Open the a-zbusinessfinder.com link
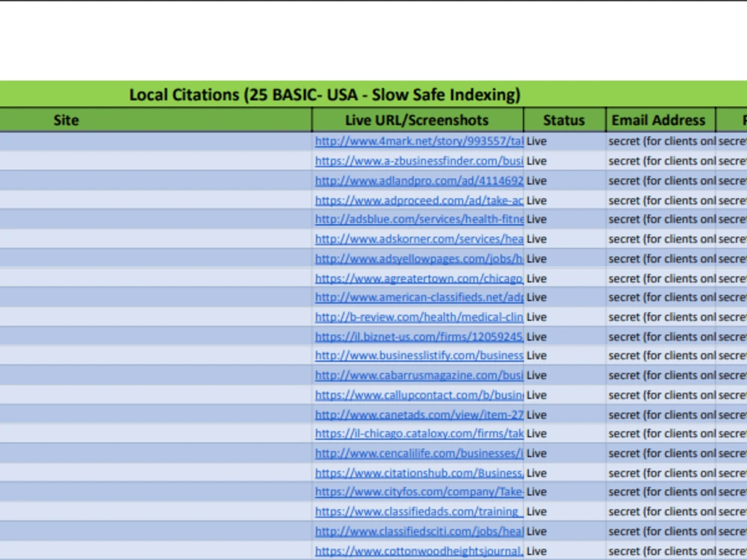 pyautogui.click(x=419, y=161)
